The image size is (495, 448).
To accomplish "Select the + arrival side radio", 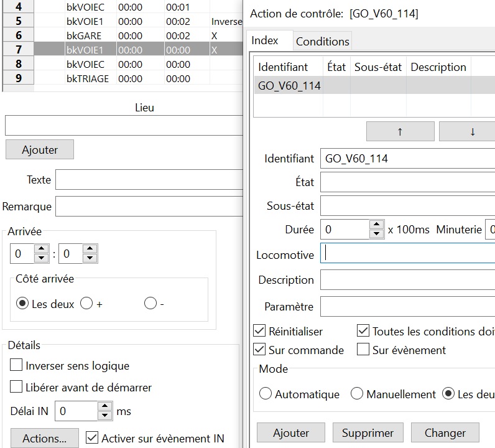I will click(x=86, y=303).
